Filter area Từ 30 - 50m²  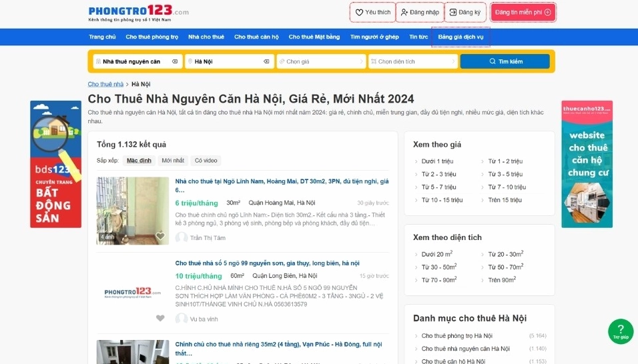coord(438,267)
